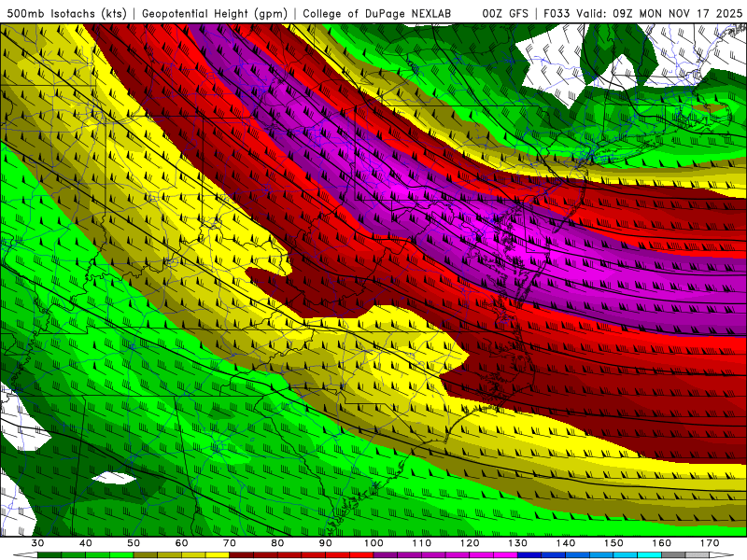Click the '60' legend scale label

(x=181, y=543)
